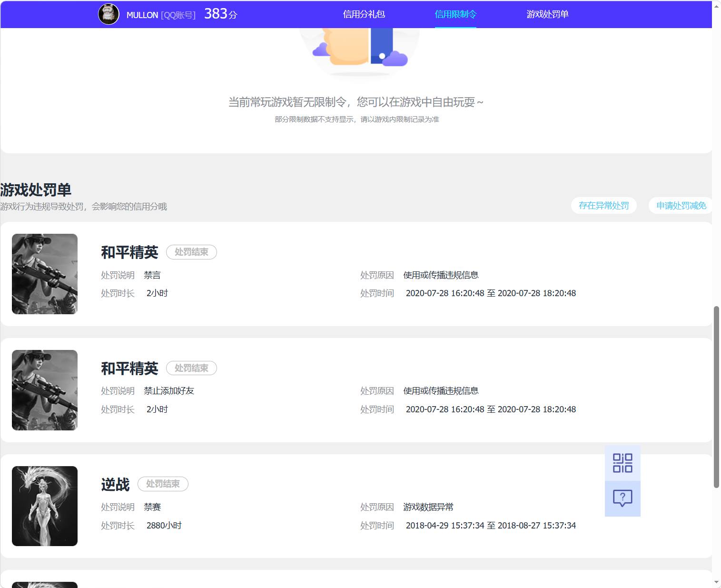Click the scrollbar down arrow
The width and height of the screenshot is (721, 588).
716,582
